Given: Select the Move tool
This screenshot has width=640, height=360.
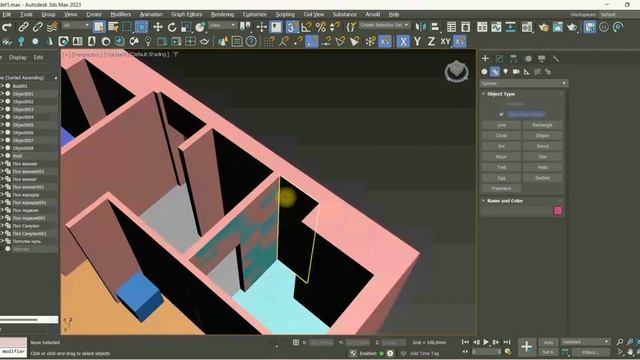Looking at the screenshot, I should point(158,27).
